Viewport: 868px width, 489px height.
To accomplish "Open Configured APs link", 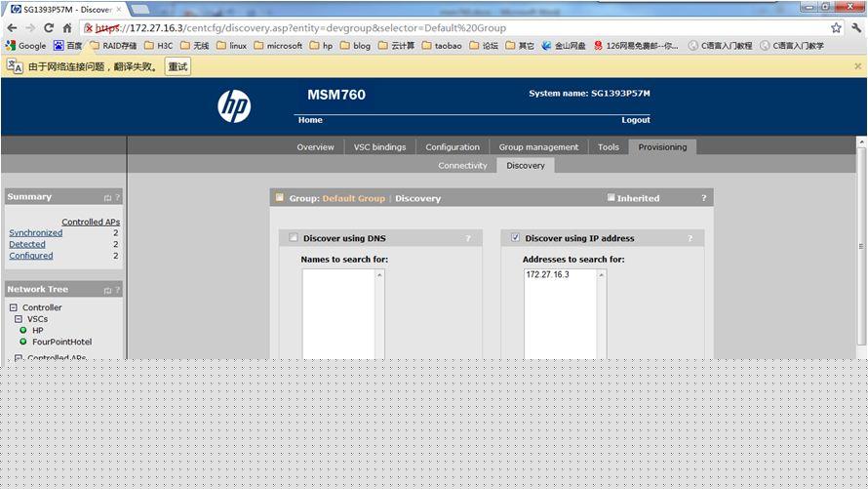I will pyautogui.click(x=31, y=256).
